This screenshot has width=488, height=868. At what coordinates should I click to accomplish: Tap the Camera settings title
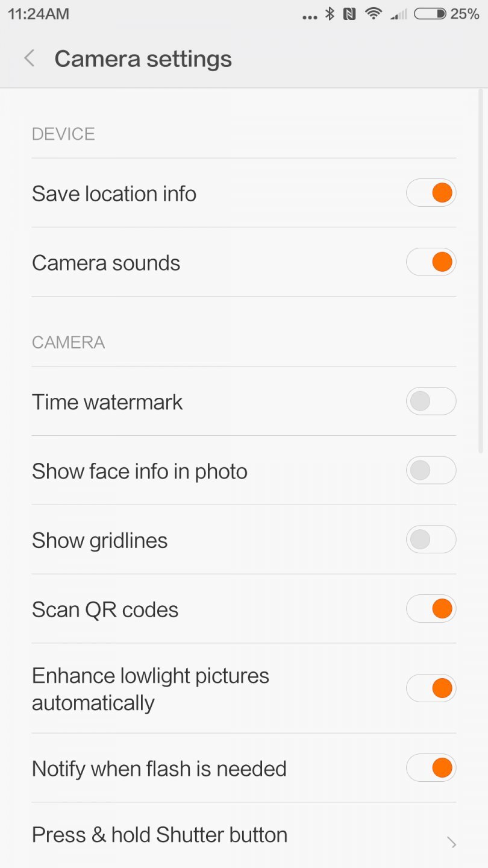(143, 59)
